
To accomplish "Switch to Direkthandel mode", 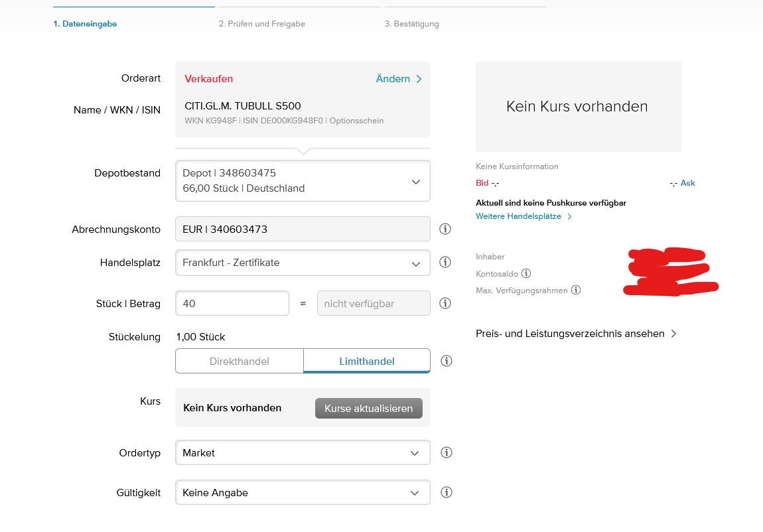I will pos(240,361).
